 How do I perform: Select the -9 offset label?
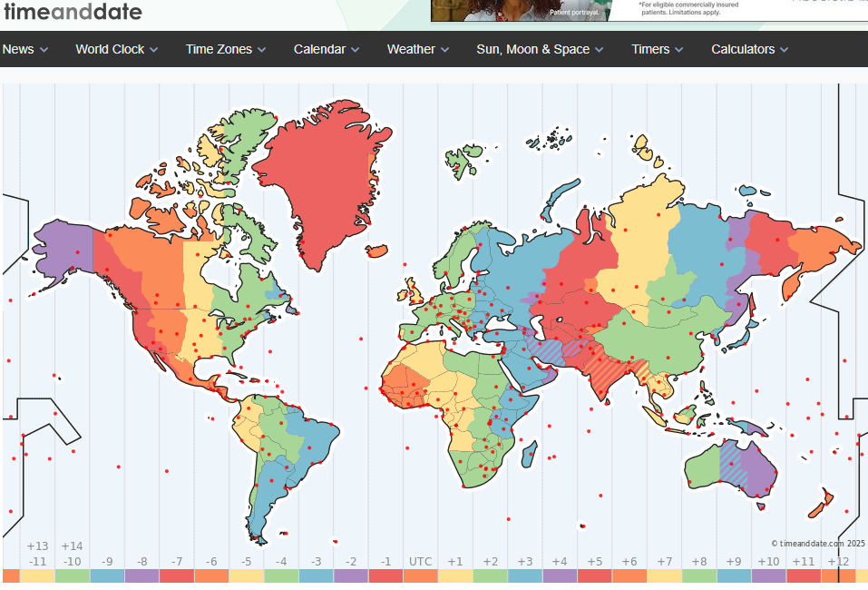(107, 561)
